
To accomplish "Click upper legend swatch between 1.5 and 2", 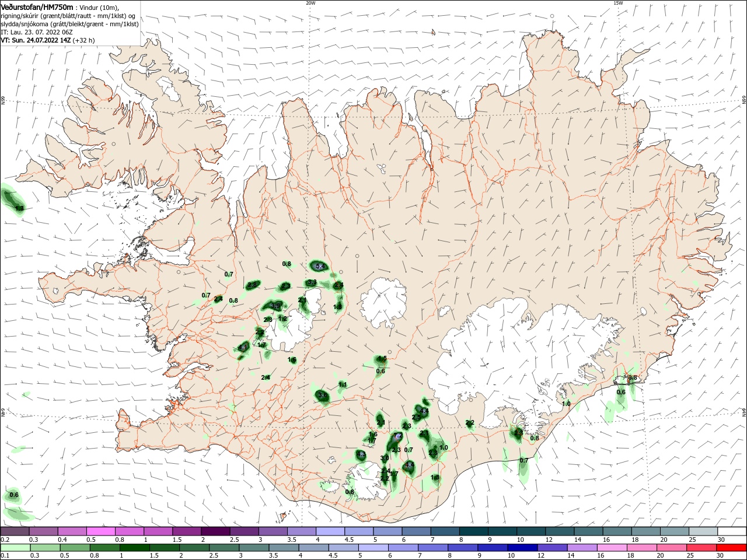I will 187,531.
